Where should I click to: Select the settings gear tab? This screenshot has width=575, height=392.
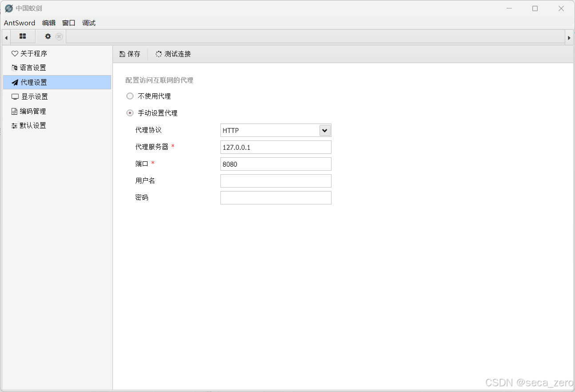48,36
